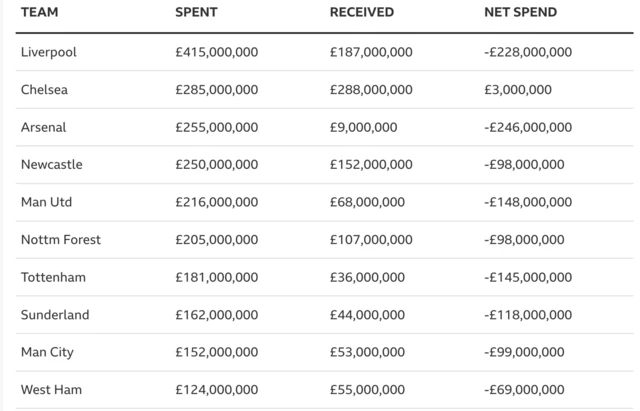This screenshot has height=411, width=640.
Task: Click the Man City team cell
Action: (47, 352)
